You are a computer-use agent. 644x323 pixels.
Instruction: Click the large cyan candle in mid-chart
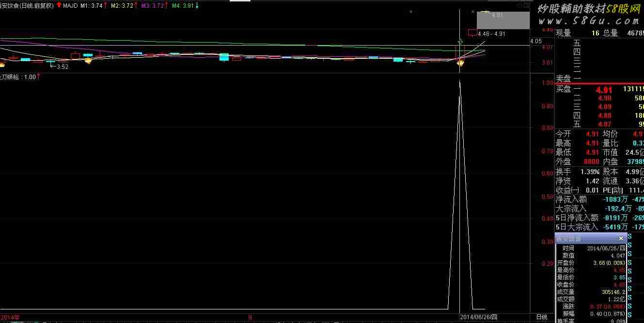click(x=224, y=57)
